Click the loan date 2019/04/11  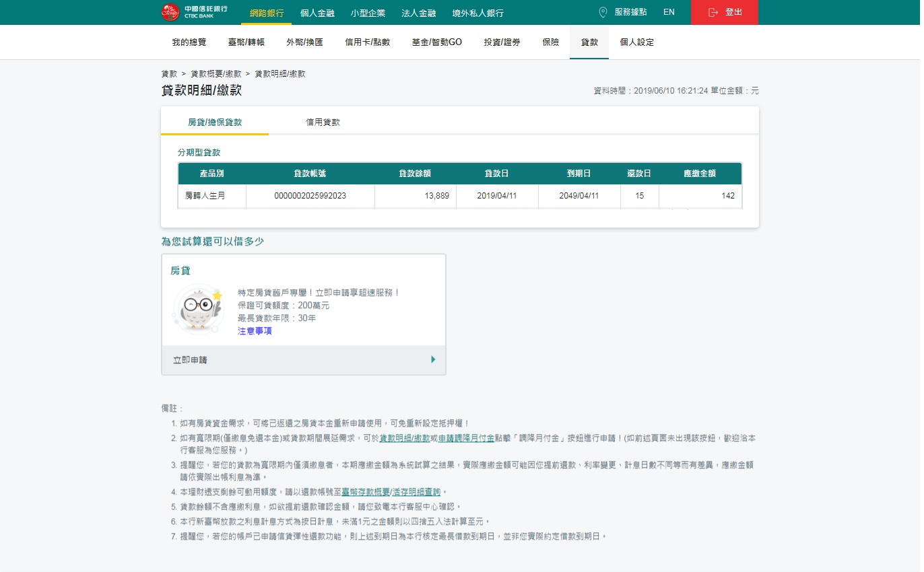click(497, 196)
